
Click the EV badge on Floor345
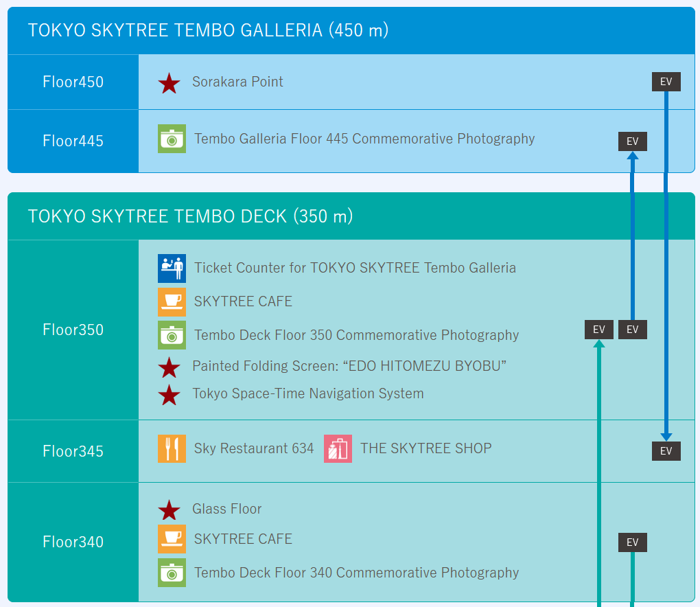(x=666, y=451)
